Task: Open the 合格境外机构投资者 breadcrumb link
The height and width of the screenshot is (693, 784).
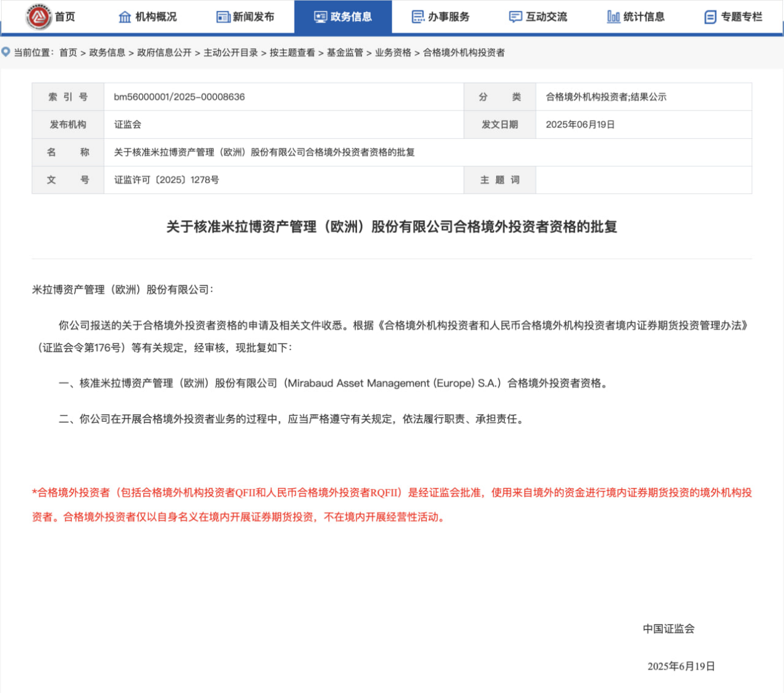Action: pyautogui.click(x=462, y=52)
